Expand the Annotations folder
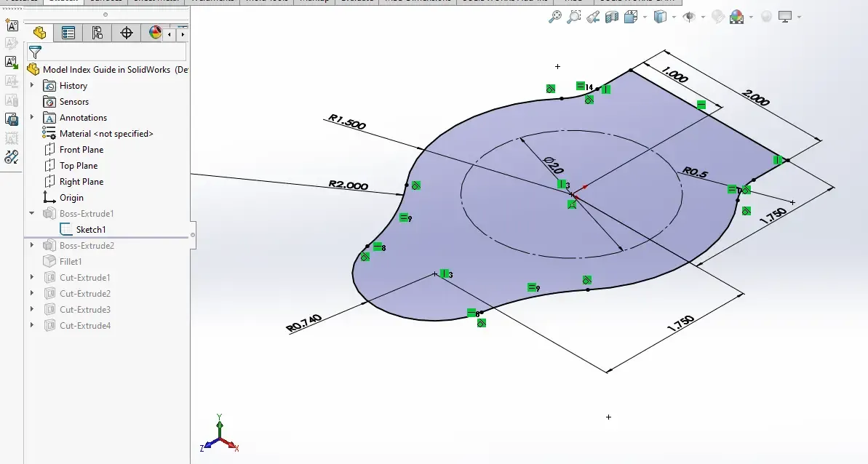This screenshot has width=868, height=464. tap(32, 117)
